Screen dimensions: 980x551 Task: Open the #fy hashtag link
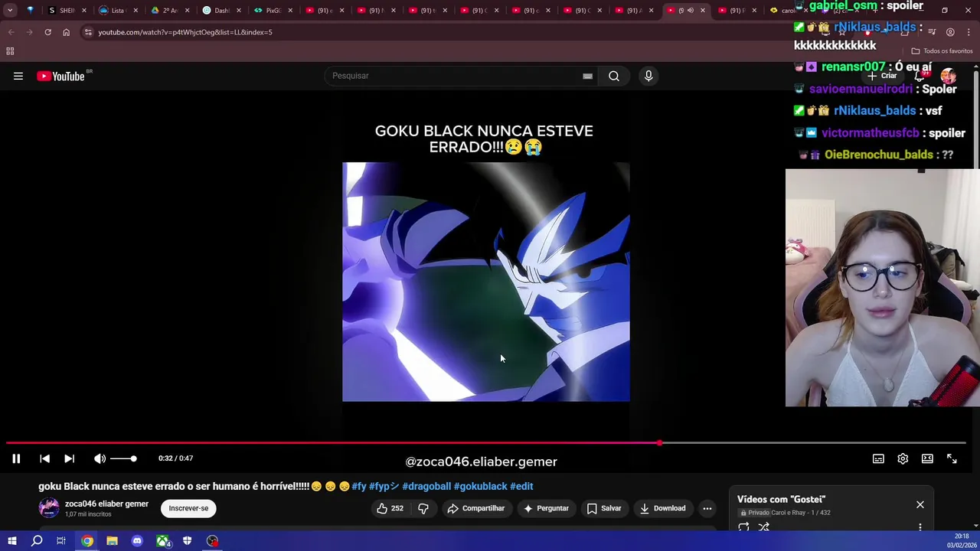358,486
